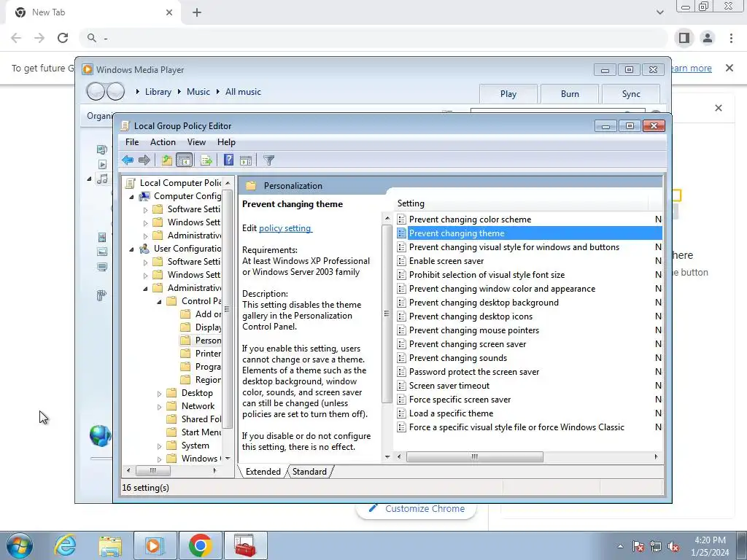Click the Windows Start orb

pos(20,545)
